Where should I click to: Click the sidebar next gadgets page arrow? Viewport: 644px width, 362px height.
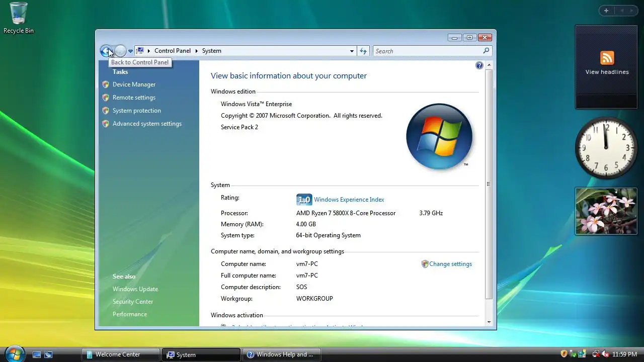(631, 11)
